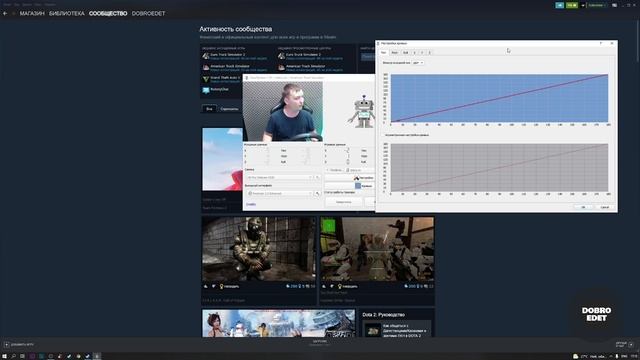Open the Windows Start menu

[x=4, y=356]
